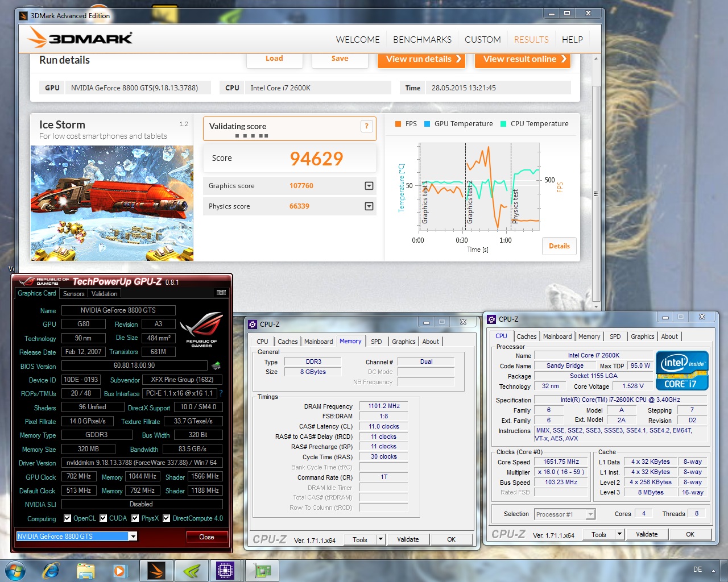Click the Details button under the chart
The image size is (728, 582).
(x=559, y=246)
